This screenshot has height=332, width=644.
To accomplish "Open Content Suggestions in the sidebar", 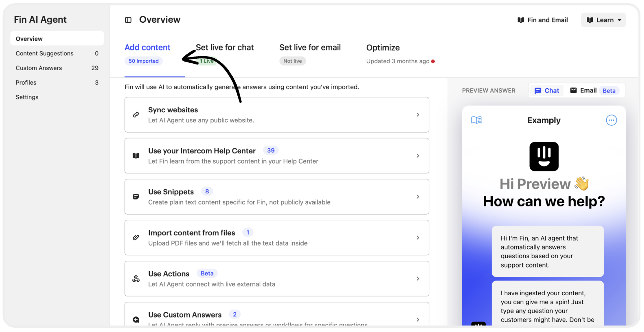I will coord(57,53).
